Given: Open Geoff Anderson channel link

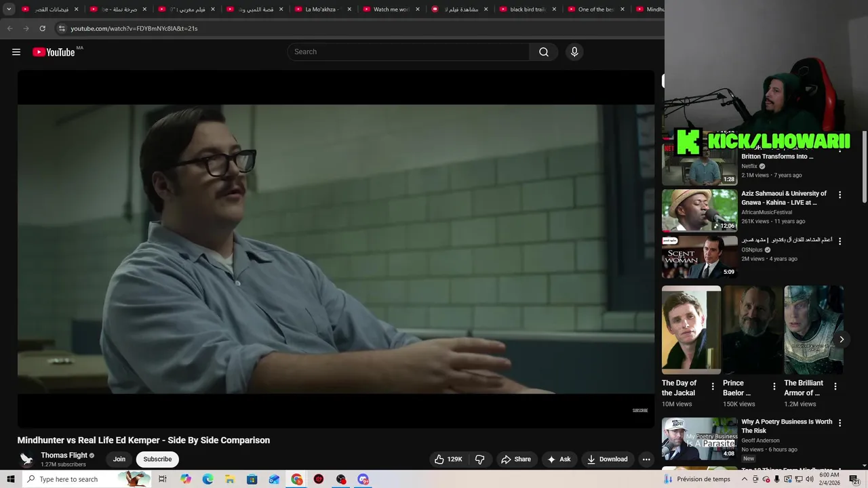Looking at the screenshot, I should coord(760,441).
